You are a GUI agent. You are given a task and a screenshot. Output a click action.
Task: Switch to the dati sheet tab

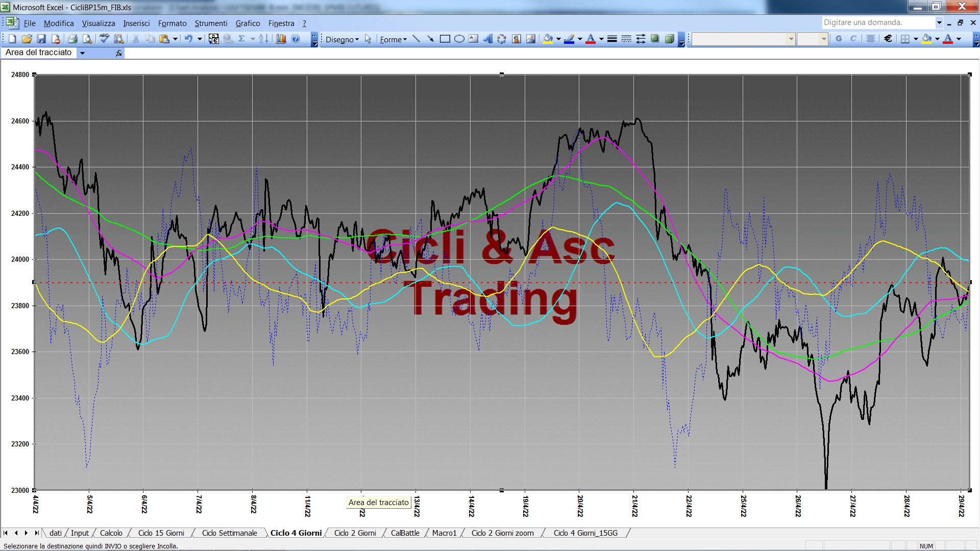point(56,533)
